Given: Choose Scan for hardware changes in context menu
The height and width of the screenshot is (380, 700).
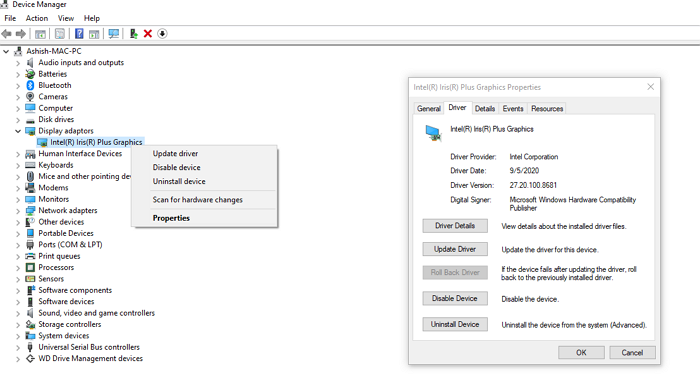Looking at the screenshot, I should click(204, 200).
